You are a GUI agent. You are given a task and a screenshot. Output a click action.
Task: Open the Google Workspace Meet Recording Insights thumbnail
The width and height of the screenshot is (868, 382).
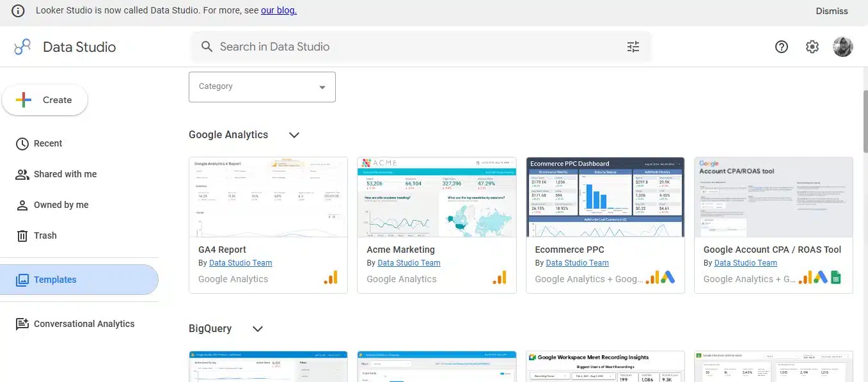click(x=605, y=367)
